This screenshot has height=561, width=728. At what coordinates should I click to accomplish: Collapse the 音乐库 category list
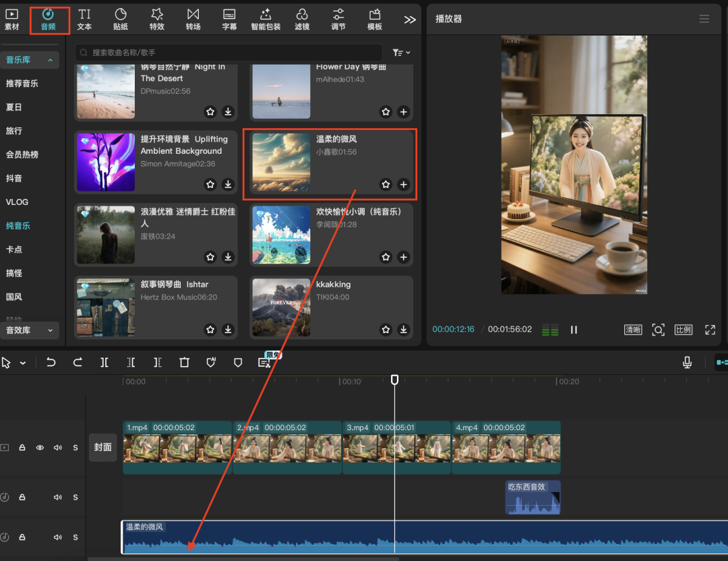pyautogui.click(x=50, y=60)
